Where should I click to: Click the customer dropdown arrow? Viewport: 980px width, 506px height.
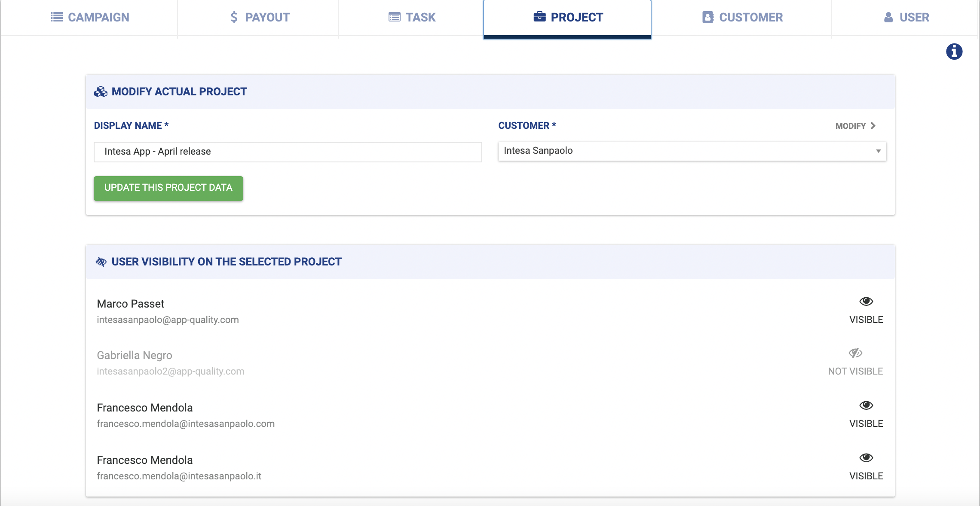point(878,151)
